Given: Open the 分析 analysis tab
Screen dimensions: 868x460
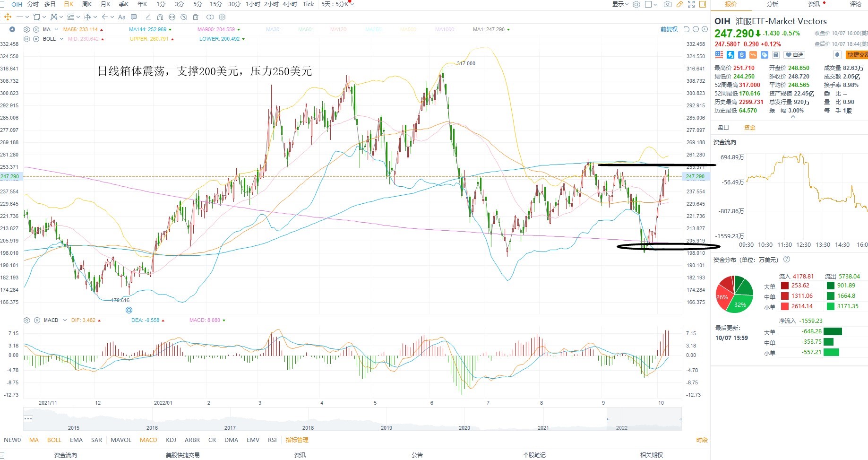Looking at the screenshot, I should (773, 4).
